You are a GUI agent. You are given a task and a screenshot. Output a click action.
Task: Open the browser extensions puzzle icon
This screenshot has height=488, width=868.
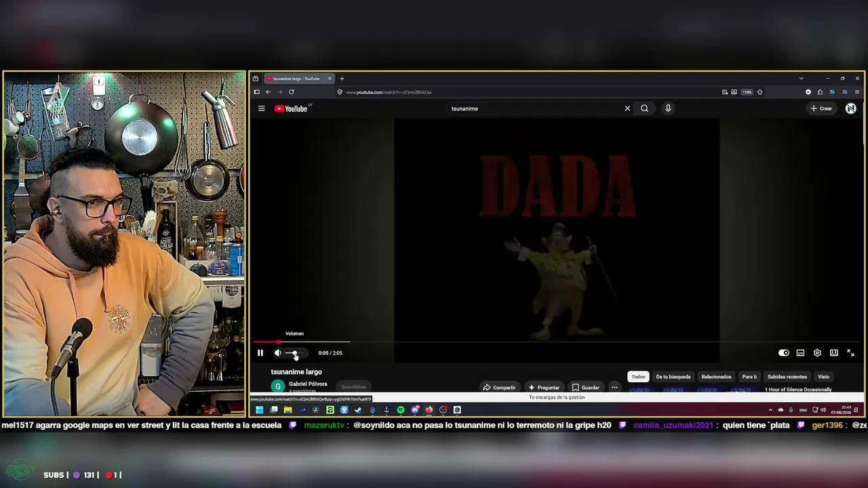click(820, 92)
